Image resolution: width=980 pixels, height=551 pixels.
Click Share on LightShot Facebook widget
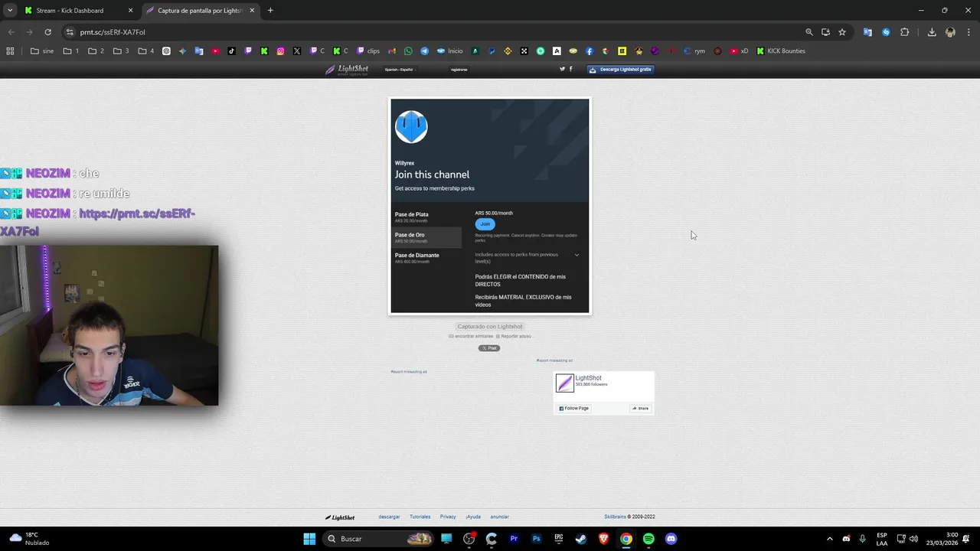pyautogui.click(x=640, y=409)
